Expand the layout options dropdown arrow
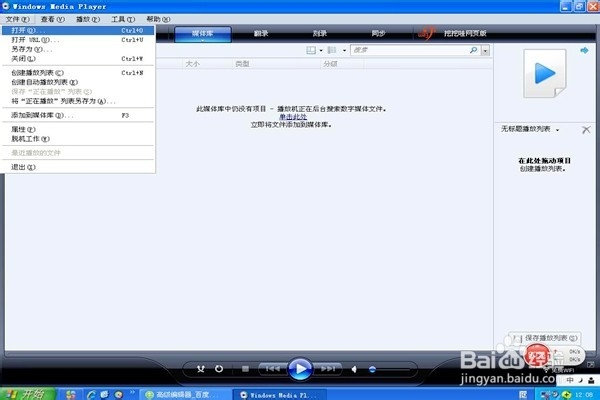 (x=321, y=50)
